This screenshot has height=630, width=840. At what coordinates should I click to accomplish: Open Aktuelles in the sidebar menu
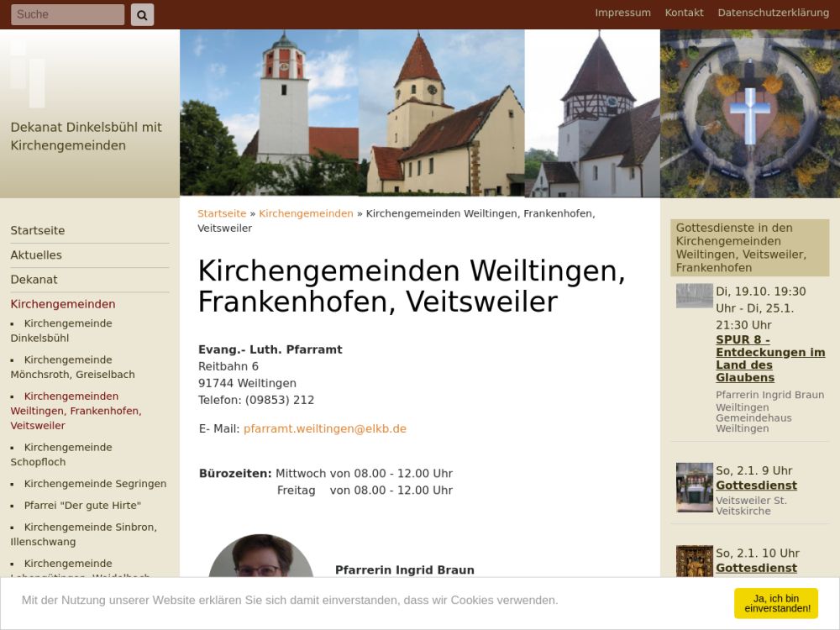(x=36, y=255)
